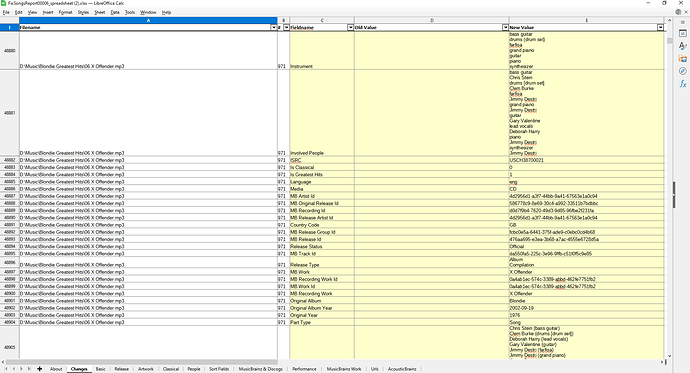This screenshot has height=373, width=690.
Task: Click the vertical scrollbar thumb
Action: (669, 41)
